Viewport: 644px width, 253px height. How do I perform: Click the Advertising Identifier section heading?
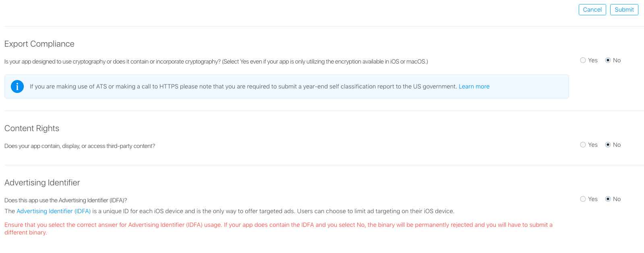[42, 183]
